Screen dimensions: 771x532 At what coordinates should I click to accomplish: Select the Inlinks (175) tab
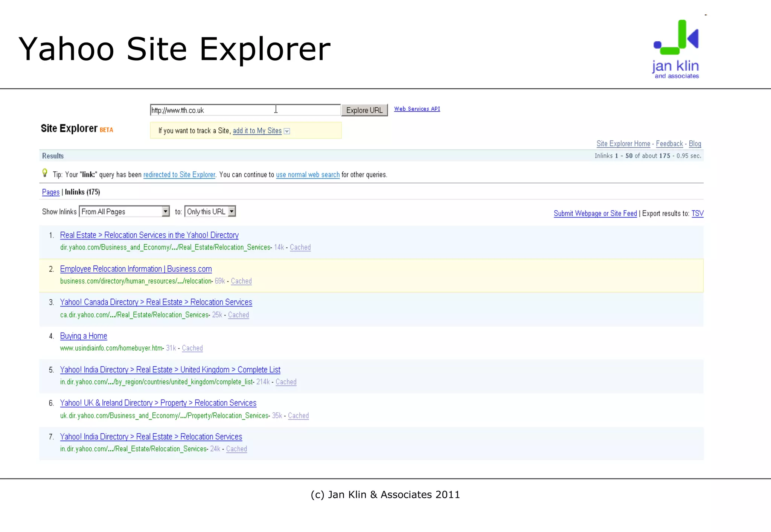click(82, 192)
